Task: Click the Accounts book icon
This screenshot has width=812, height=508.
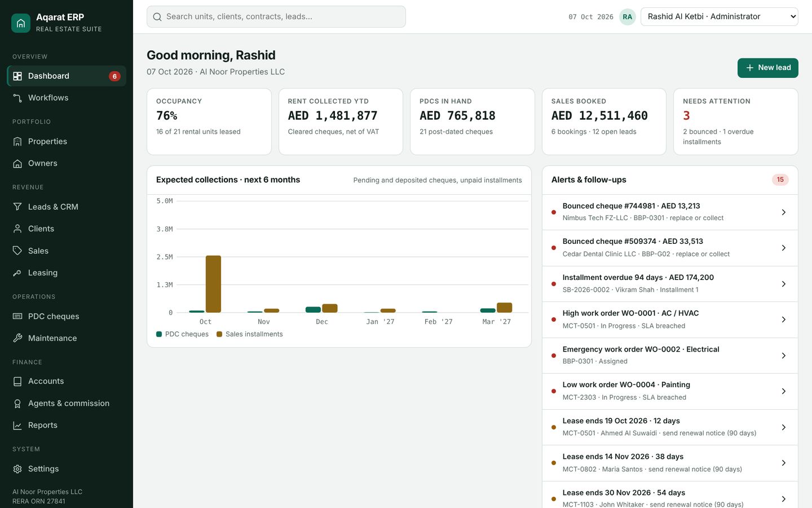Action: click(x=17, y=382)
